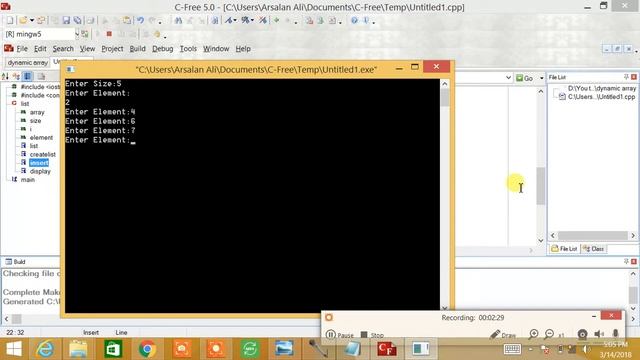Viewport: 640px width, 360px height.
Task: Open the Window menu
Action: click(x=216, y=49)
